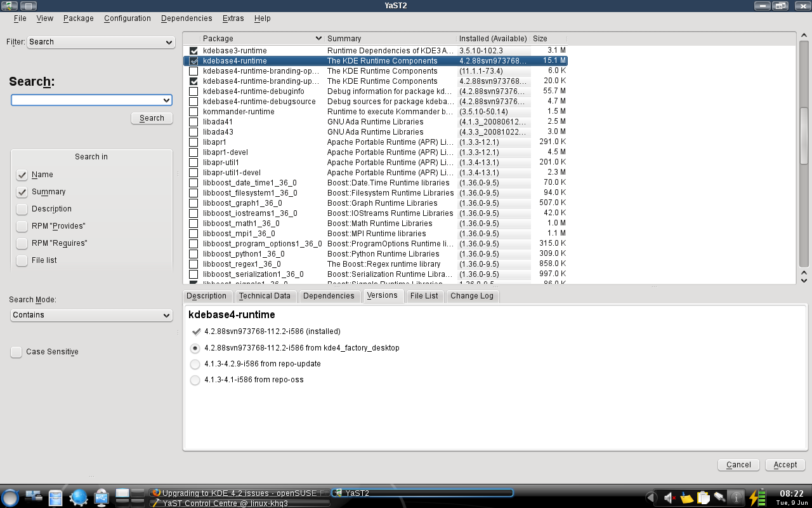Open the yellow sticky notes tray icon
The height and width of the screenshot is (508, 812).
[686, 498]
